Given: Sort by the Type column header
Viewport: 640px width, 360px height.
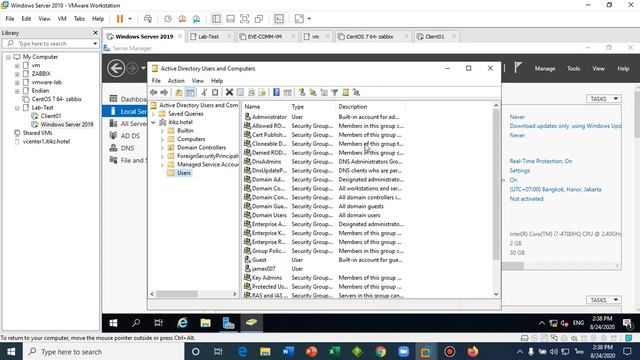Looking at the screenshot, I should 312,107.
